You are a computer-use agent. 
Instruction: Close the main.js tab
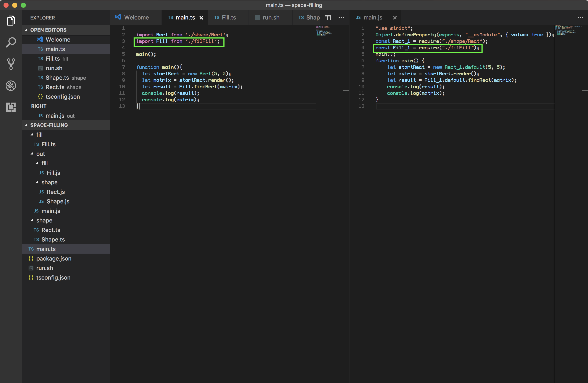[395, 18]
